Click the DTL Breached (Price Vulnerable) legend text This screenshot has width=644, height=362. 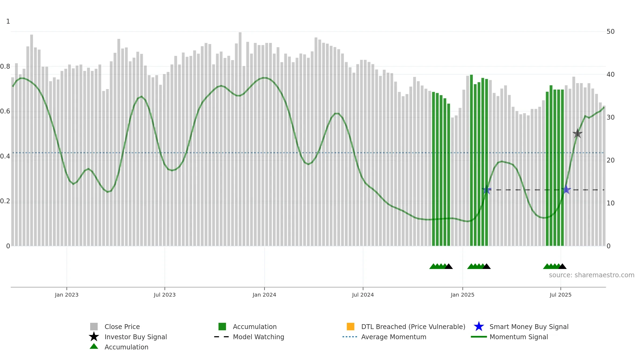(413, 327)
